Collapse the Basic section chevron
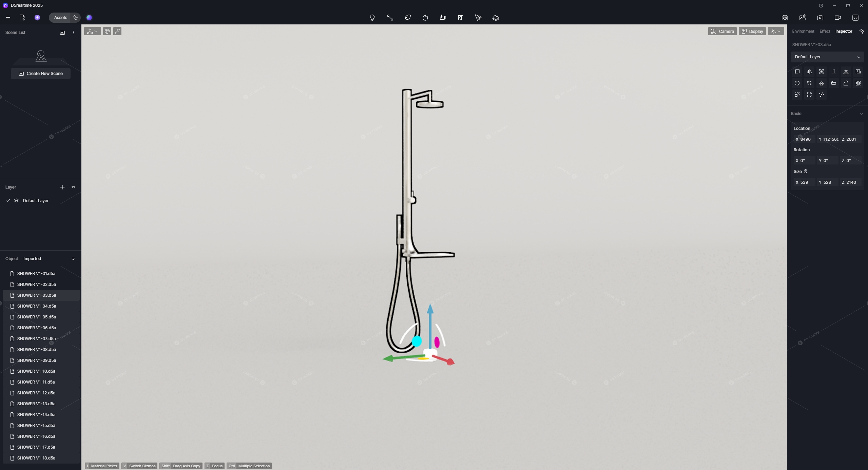The height and width of the screenshot is (470, 868). pos(861,114)
